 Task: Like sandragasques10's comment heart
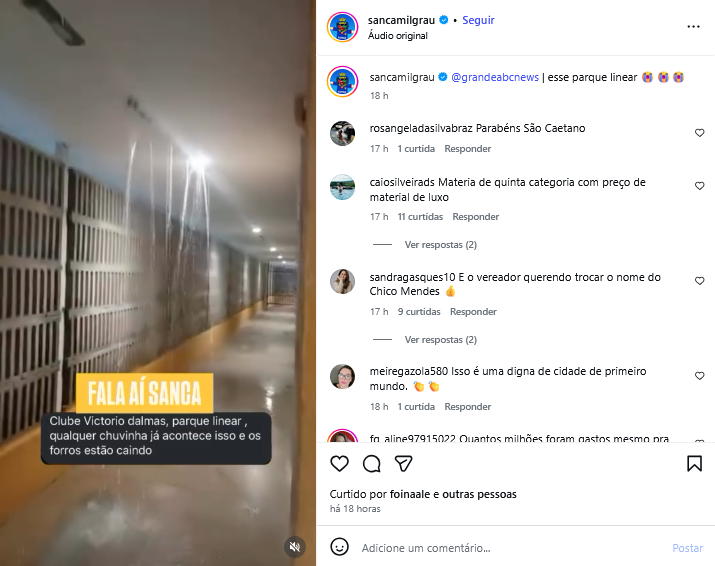tap(699, 281)
